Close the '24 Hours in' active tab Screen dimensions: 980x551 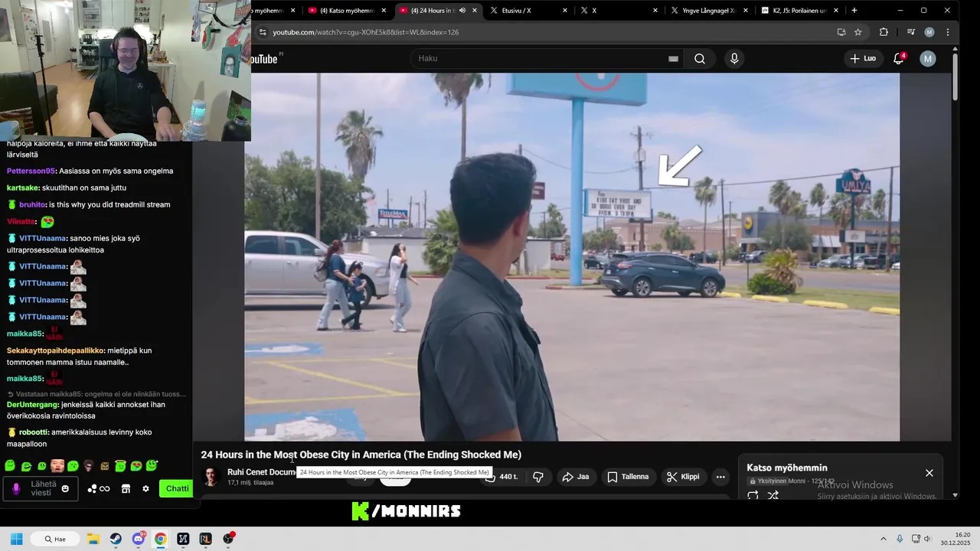click(475, 11)
